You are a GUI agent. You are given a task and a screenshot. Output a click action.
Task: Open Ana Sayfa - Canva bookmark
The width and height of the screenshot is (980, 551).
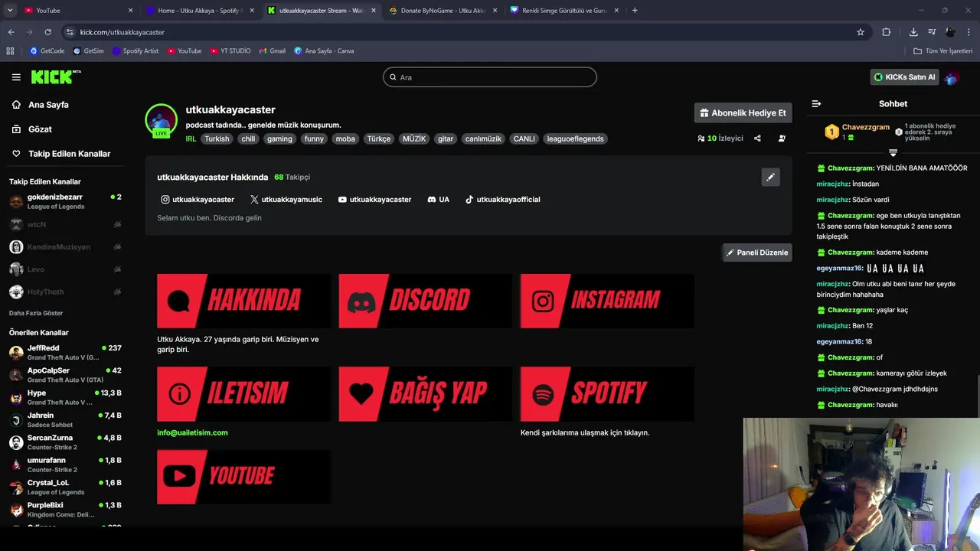tap(323, 51)
